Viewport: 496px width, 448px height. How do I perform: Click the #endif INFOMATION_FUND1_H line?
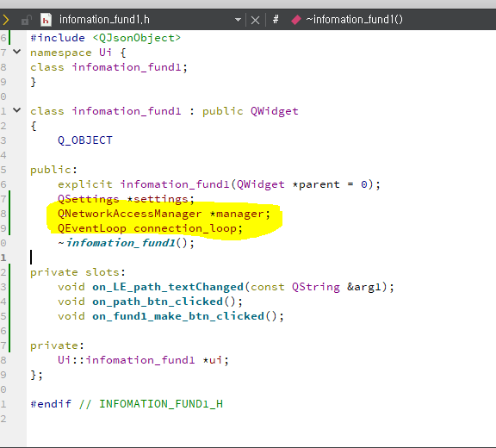(127, 404)
